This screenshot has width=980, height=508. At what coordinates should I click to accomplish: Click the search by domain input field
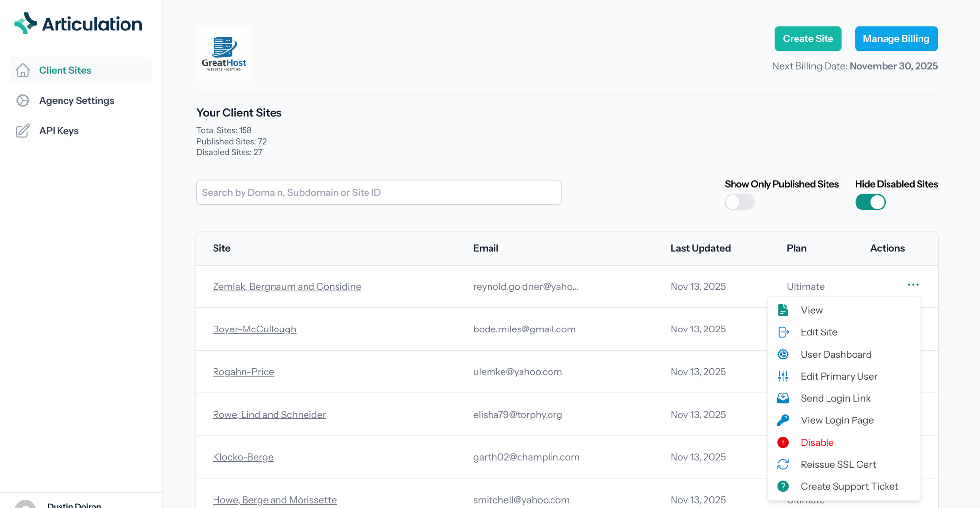378,192
